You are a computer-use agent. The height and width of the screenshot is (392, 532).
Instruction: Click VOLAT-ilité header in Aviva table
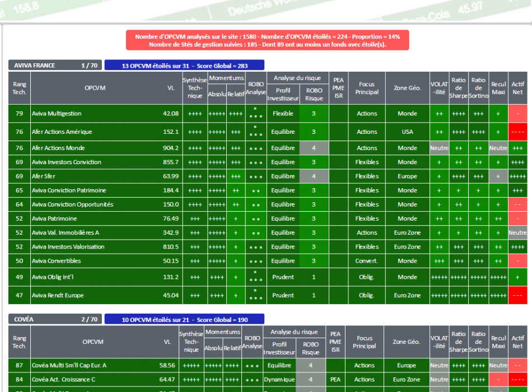coord(439,88)
